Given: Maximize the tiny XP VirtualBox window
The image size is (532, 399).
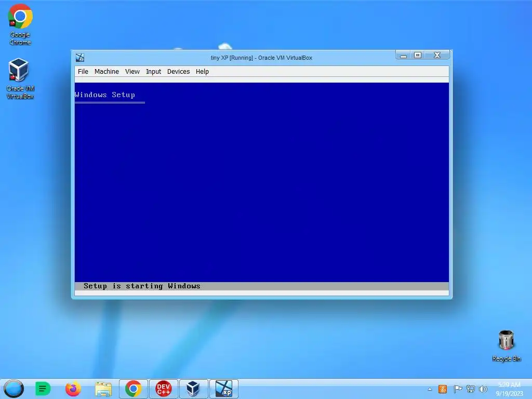Looking at the screenshot, I should 418,55.
